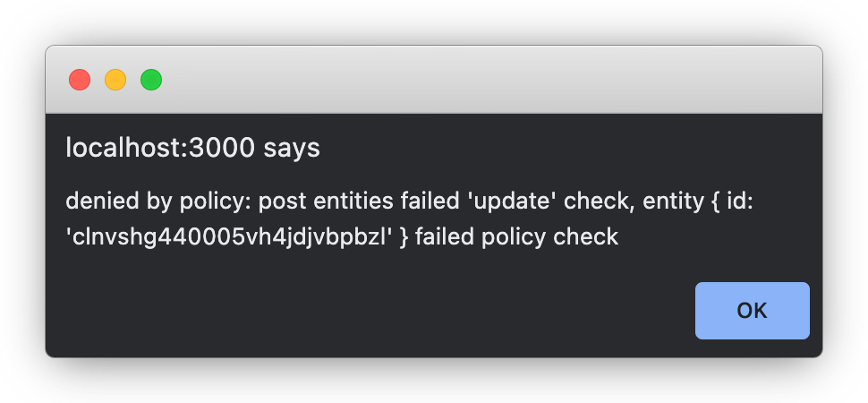Viewport: 868px width, 403px height.
Task: Click the empty gray title bar area
Action: 487,80
